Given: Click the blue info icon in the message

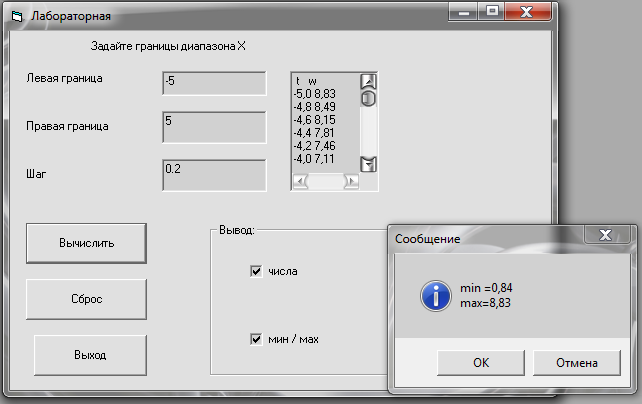Looking at the screenshot, I should pyautogui.click(x=436, y=296).
